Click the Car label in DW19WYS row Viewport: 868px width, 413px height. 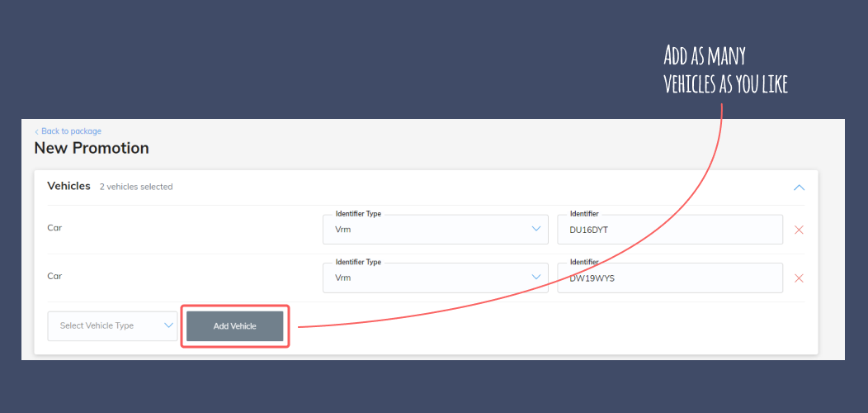click(x=54, y=276)
